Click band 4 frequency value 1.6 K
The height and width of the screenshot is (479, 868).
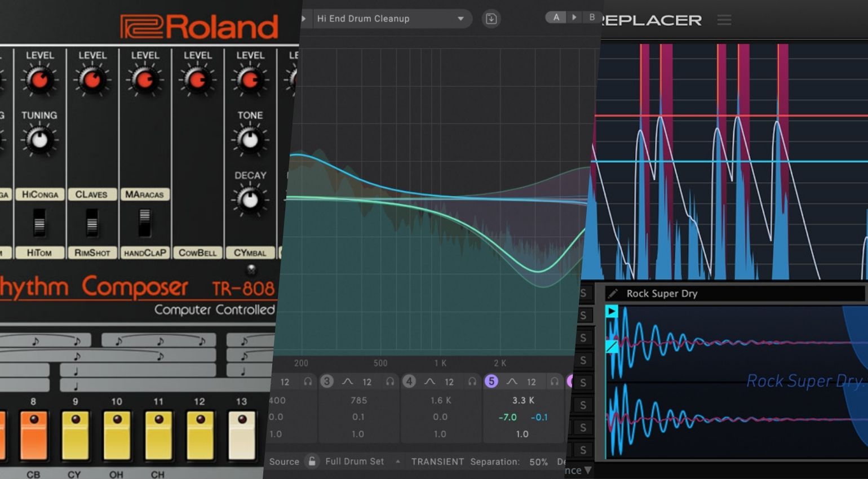click(440, 400)
